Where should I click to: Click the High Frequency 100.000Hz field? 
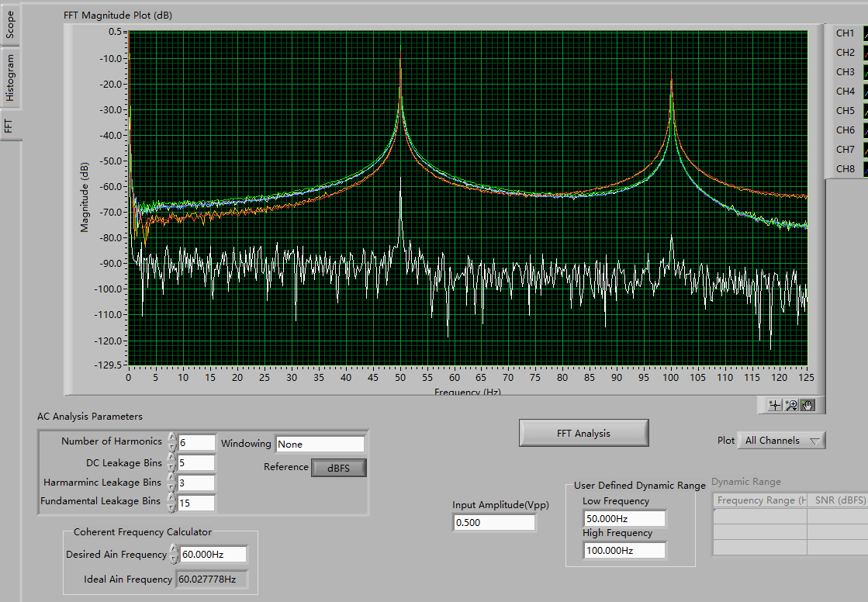point(624,551)
